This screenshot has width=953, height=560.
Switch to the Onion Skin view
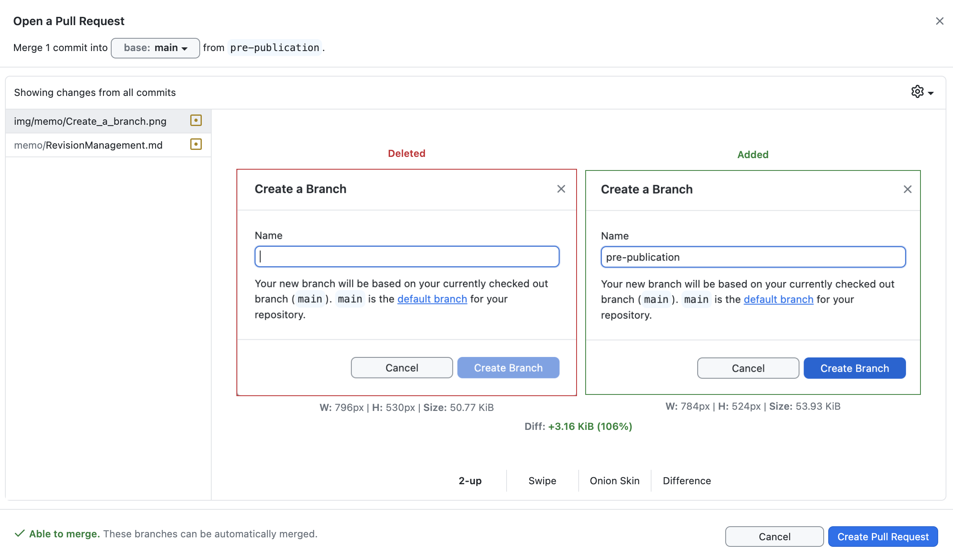614,481
